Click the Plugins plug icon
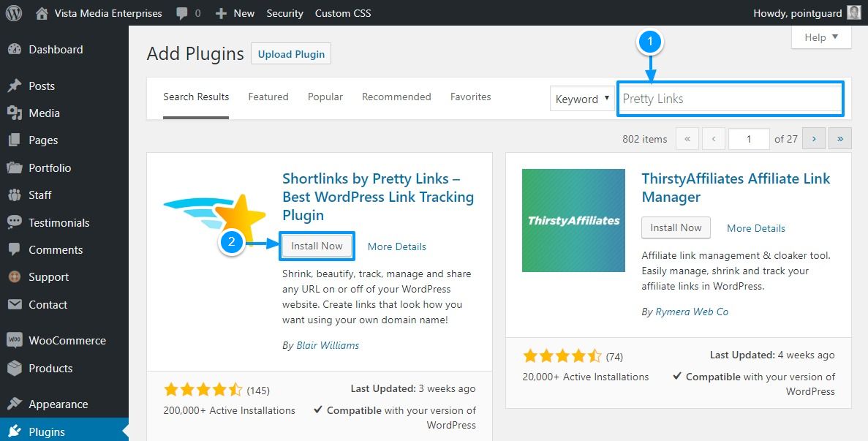868x441 pixels. 15,431
